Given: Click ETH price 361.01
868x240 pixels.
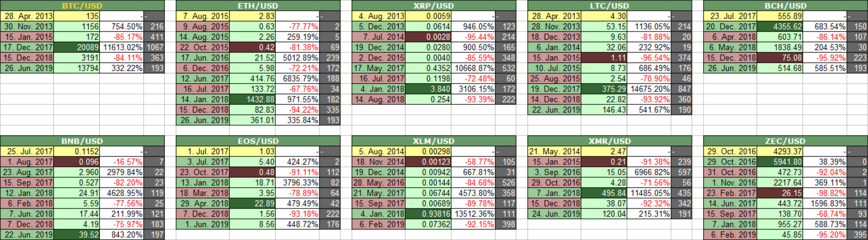Looking at the screenshot, I should (x=252, y=121).
